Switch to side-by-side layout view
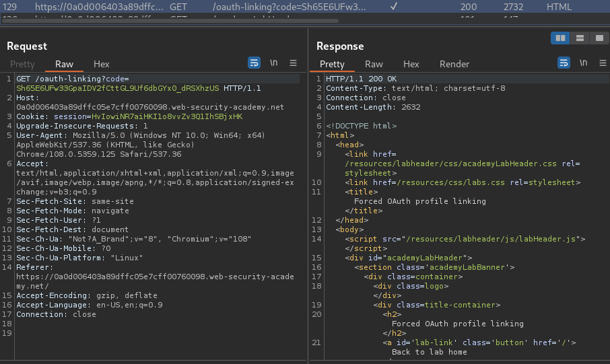 (560, 38)
